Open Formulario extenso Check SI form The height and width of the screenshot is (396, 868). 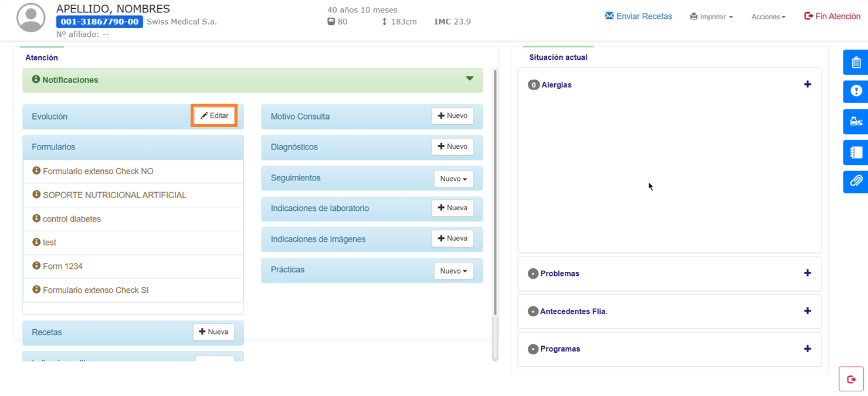[133, 290]
